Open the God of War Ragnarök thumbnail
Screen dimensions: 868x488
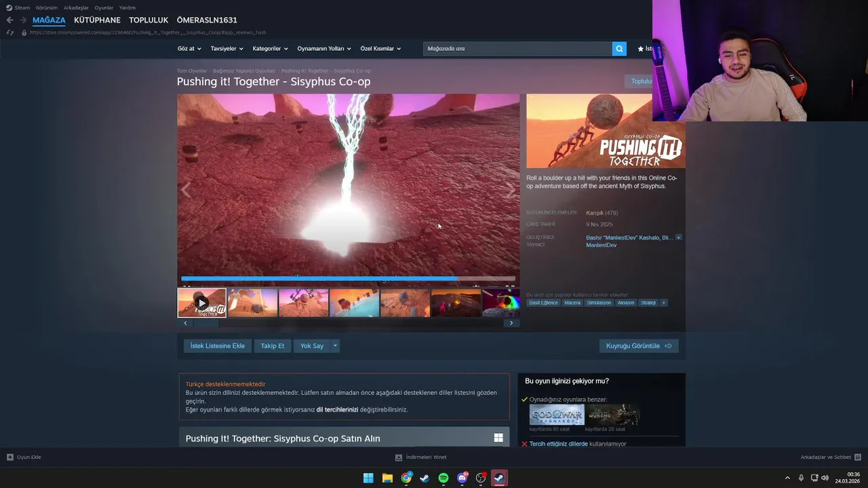coord(557,415)
